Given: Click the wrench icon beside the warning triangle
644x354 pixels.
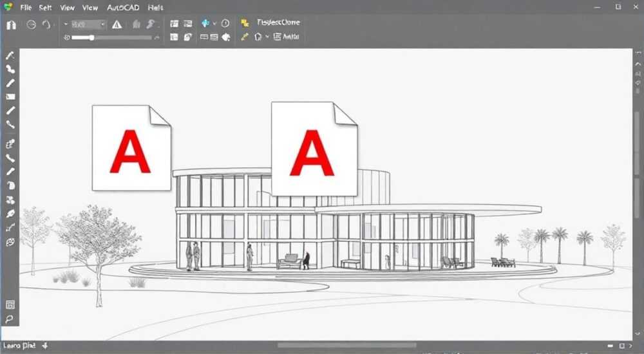Looking at the screenshot, I should click(151, 24).
